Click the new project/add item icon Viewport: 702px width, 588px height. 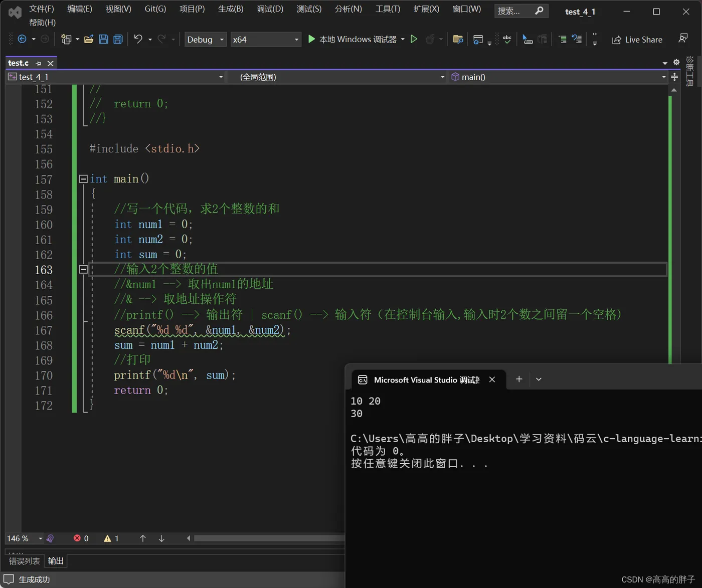click(x=66, y=39)
